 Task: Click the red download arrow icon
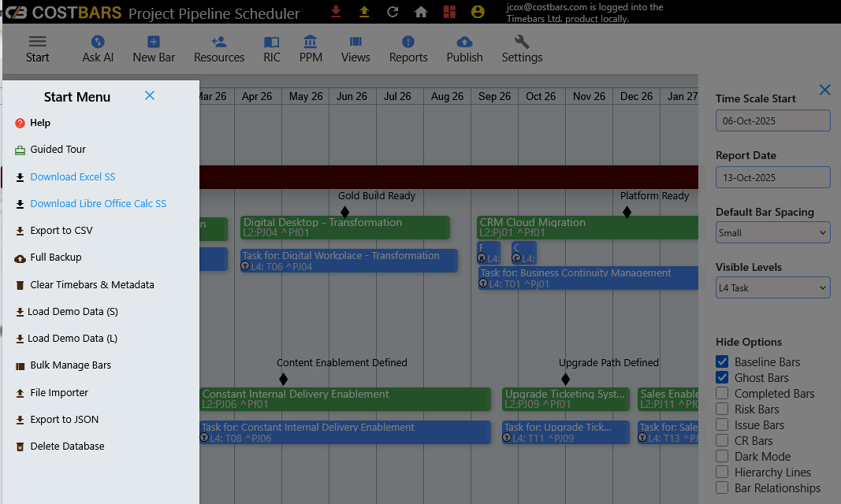click(336, 12)
